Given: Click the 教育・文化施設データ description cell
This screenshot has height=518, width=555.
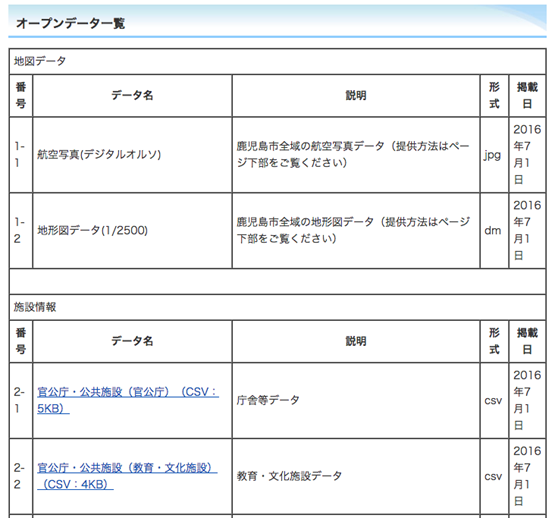Looking at the screenshot, I should click(x=356, y=476).
